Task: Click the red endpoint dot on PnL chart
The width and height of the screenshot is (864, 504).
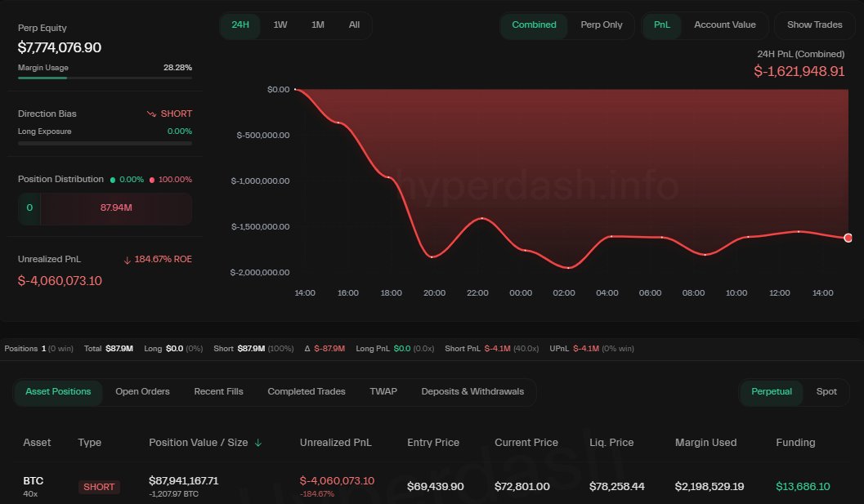Action: (x=848, y=238)
